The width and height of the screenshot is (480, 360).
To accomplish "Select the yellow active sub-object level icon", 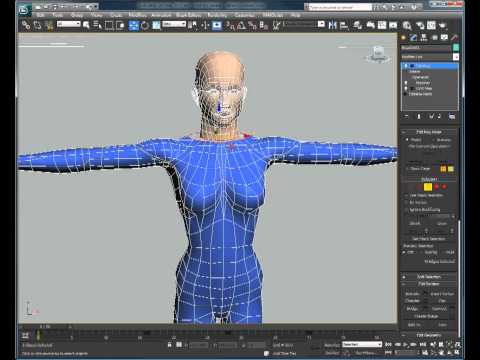I will pyautogui.click(x=428, y=187).
